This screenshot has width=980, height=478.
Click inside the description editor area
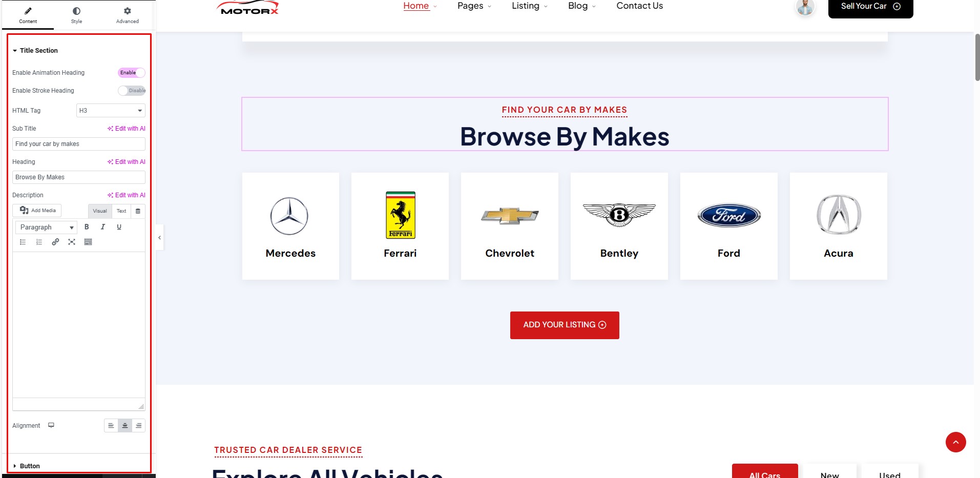(x=79, y=325)
